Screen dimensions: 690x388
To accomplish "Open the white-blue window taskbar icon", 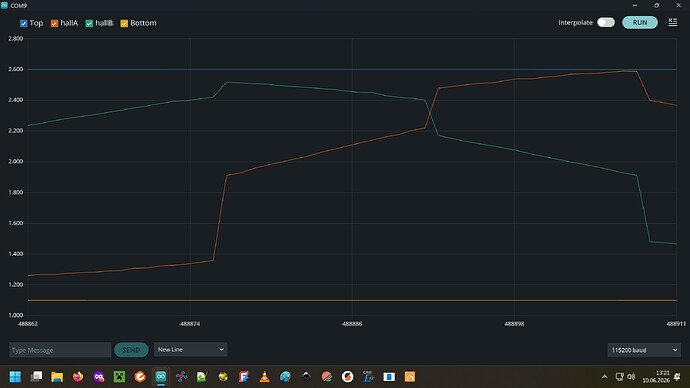I will (389, 377).
